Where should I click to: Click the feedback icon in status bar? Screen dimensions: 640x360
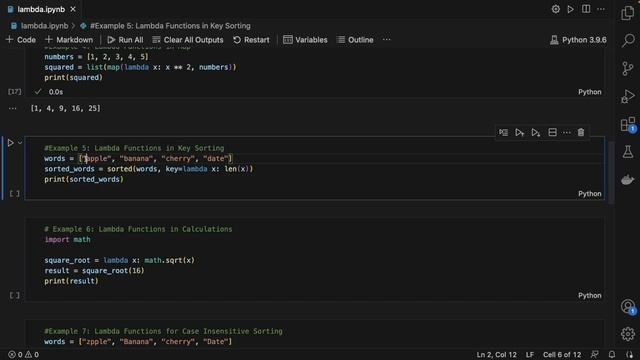click(595, 355)
